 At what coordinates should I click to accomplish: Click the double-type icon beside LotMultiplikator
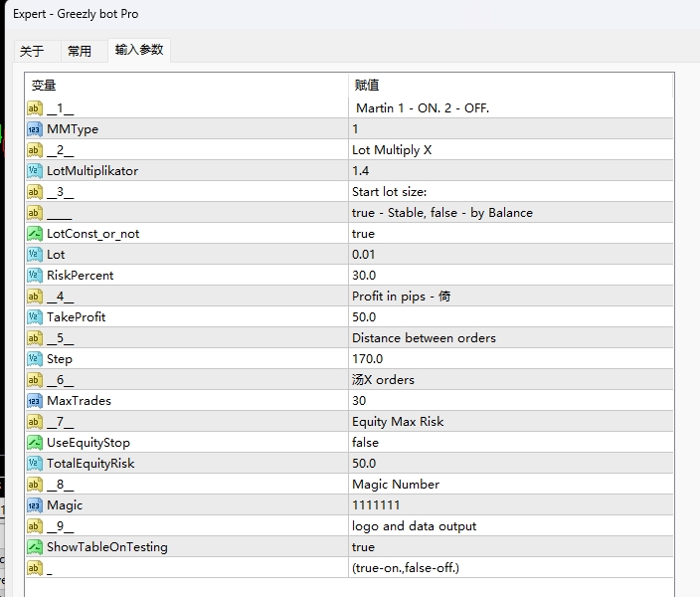tap(35, 171)
